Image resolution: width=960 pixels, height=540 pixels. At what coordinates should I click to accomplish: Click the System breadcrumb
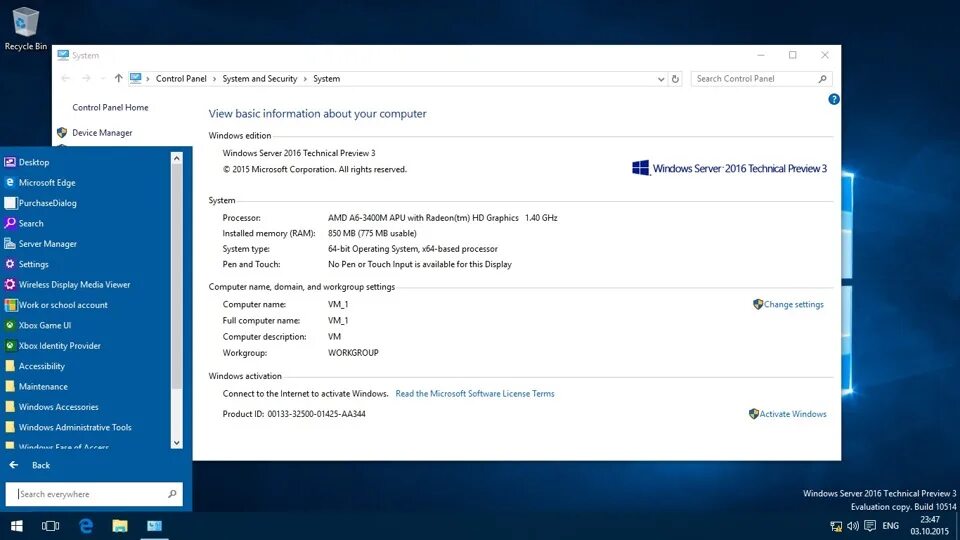(x=326, y=79)
